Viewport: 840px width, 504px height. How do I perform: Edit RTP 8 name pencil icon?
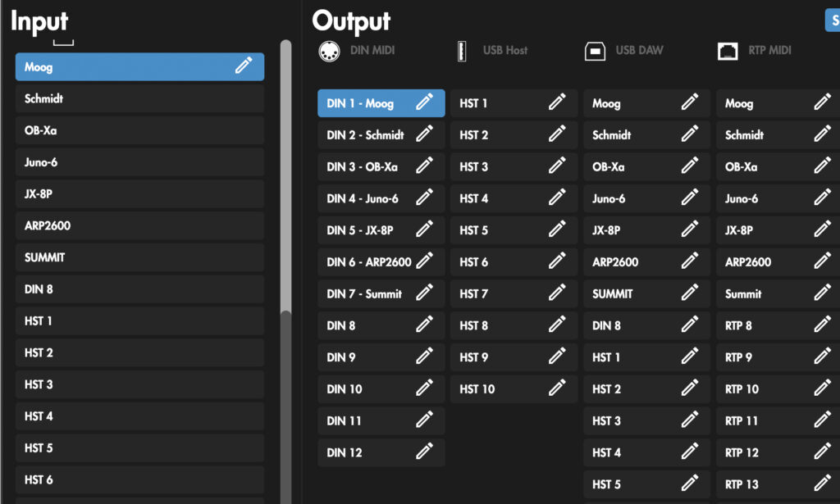point(822,325)
